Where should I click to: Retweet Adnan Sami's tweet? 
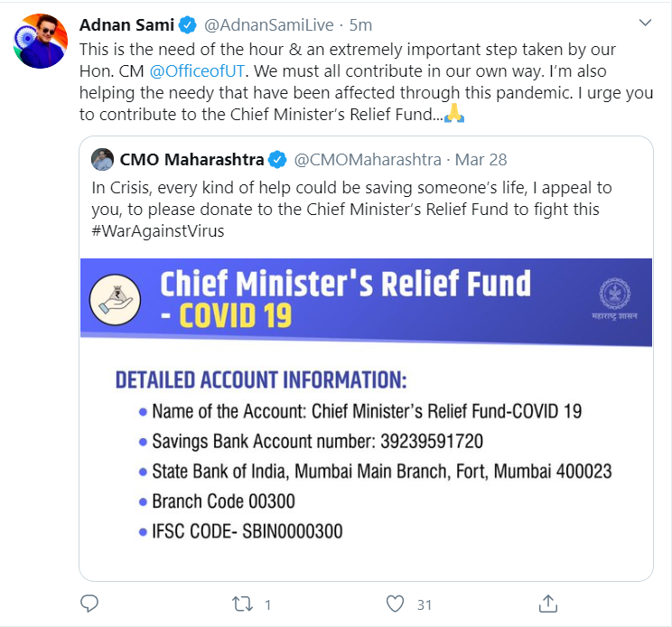click(241, 603)
